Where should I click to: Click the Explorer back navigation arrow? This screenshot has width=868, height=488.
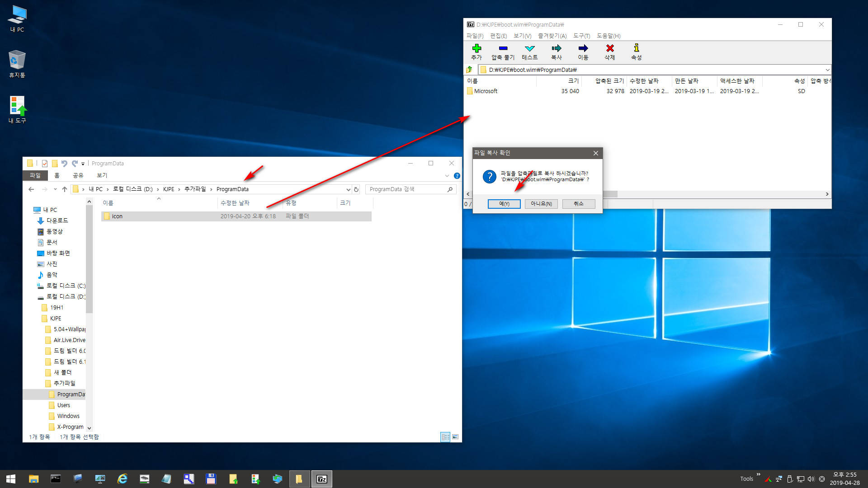point(31,189)
